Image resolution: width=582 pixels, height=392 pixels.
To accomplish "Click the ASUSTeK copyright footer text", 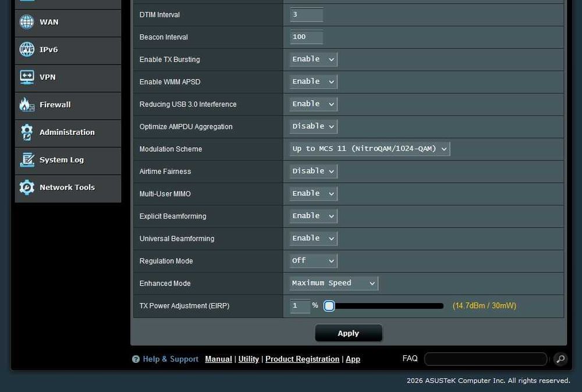I will click(488, 380).
